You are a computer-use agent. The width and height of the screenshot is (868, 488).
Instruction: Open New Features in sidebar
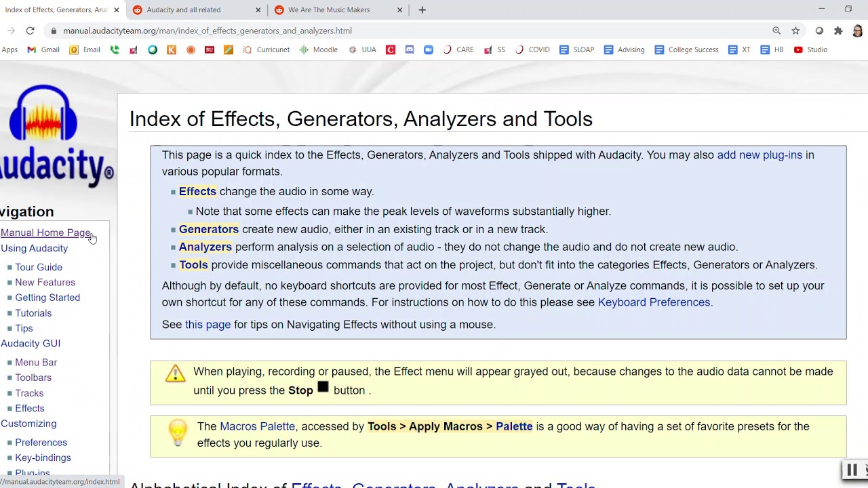pos(45,282)
